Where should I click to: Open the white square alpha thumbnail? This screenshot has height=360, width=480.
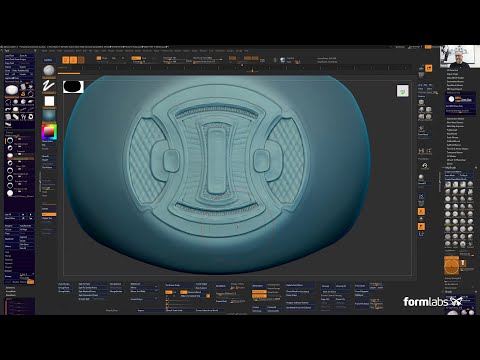pyautogui.click(x=49, y=101)
